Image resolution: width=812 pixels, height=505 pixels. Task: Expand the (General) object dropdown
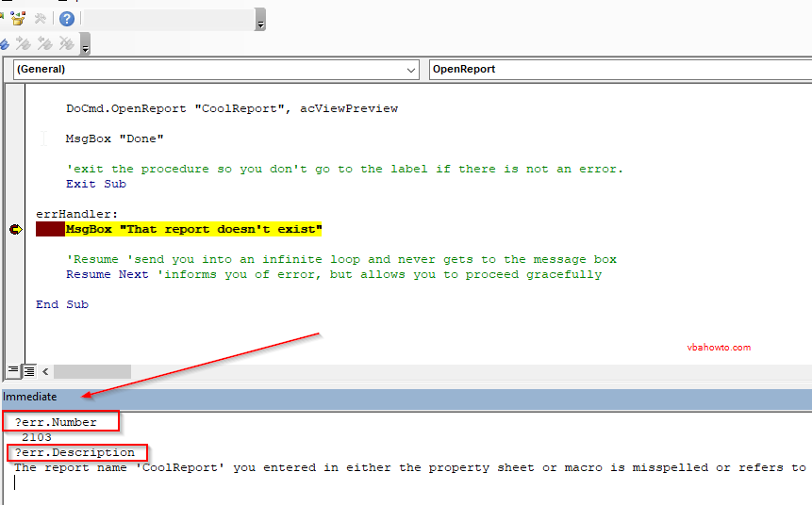(x=411, y=70)
